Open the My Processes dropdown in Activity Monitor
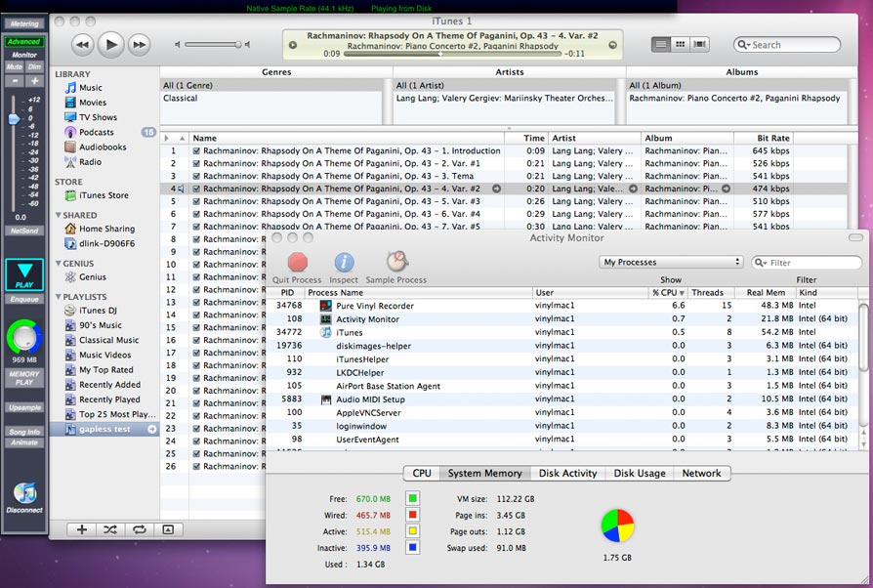 (x=671, y=263)
